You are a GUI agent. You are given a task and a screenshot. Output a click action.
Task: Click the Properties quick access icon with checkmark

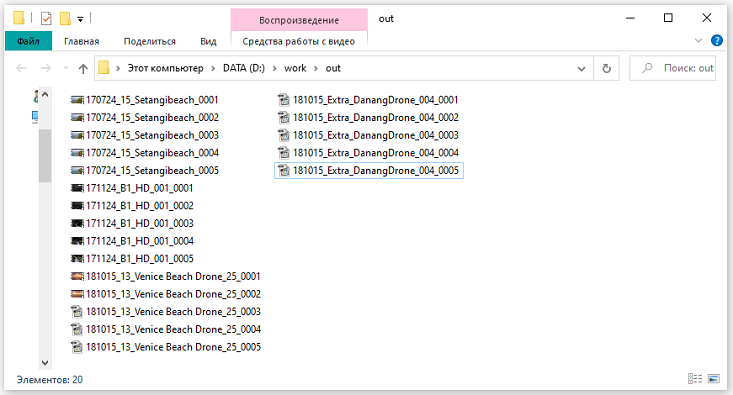[46, 19]
